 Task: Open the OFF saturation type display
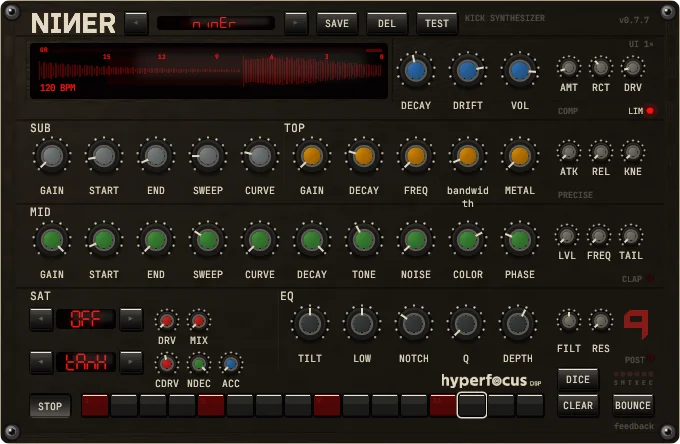pos(86,320)
